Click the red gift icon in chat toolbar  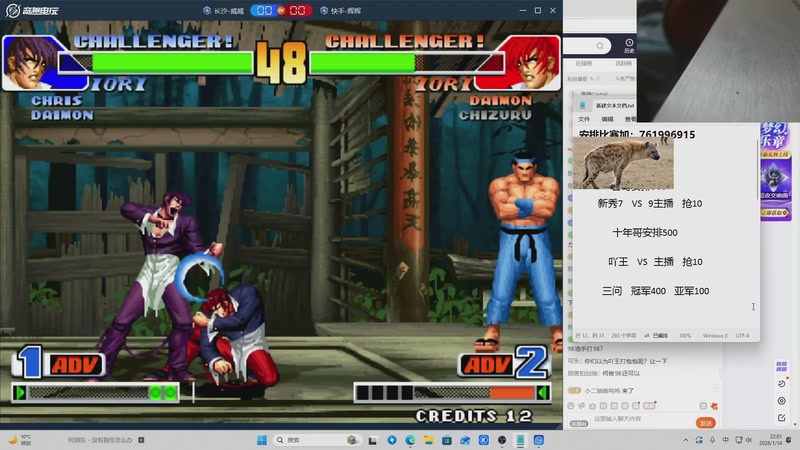714,406
